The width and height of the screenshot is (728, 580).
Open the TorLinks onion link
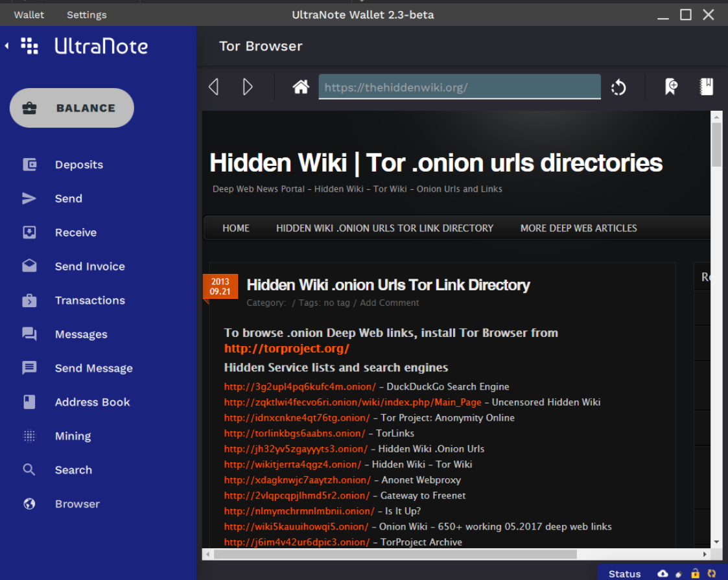(x=295, y=434)
